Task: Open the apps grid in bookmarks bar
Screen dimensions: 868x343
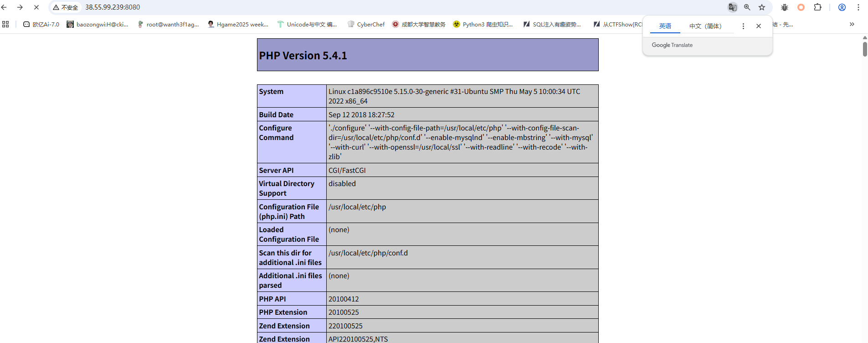Action: tap(5, 24)
